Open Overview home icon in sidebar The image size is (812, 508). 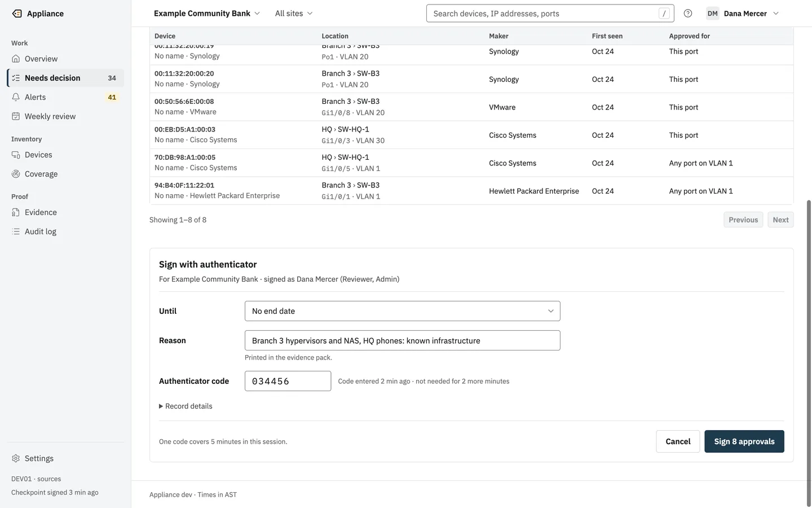(16, 59)
